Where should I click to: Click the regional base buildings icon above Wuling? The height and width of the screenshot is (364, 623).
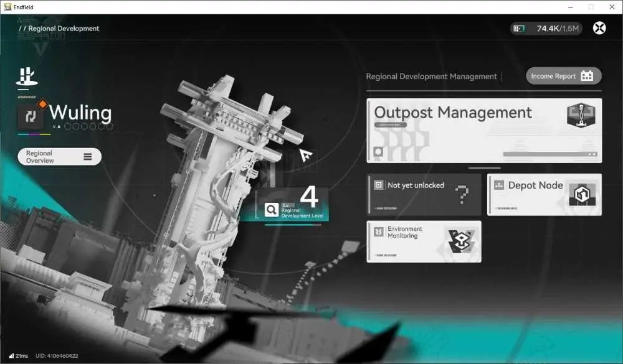coord(27,76)
